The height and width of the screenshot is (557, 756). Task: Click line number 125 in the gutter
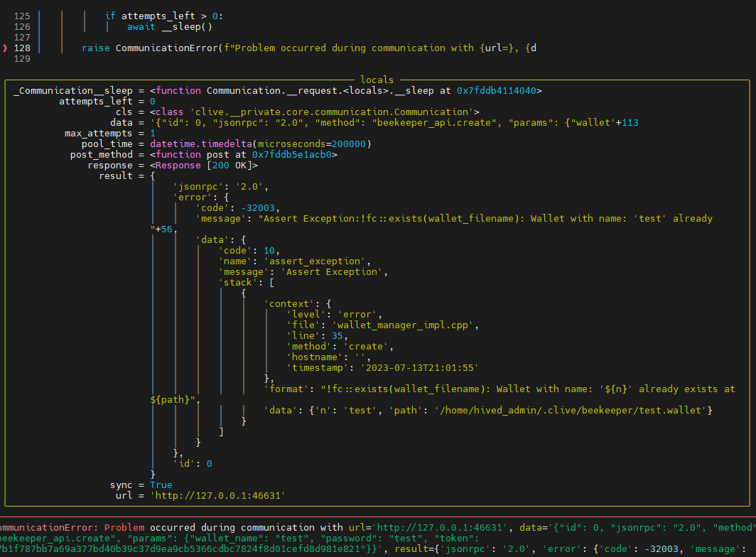(x=21, y=16)
